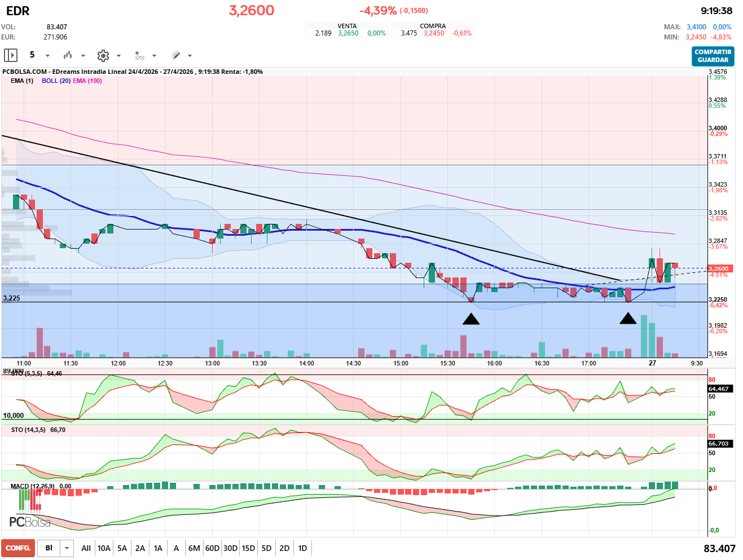Expand the interval 5 dropdown arrow

[47, 56]
